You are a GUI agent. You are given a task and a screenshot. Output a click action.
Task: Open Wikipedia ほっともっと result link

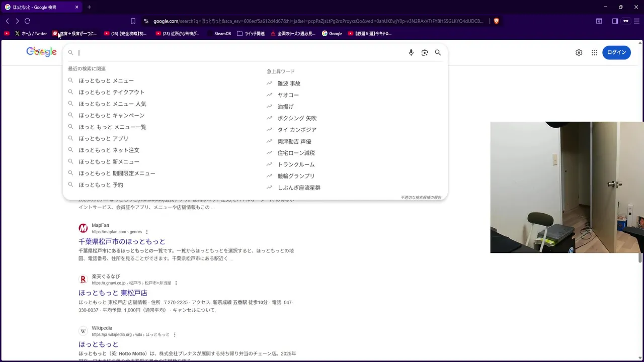[98, 344]
